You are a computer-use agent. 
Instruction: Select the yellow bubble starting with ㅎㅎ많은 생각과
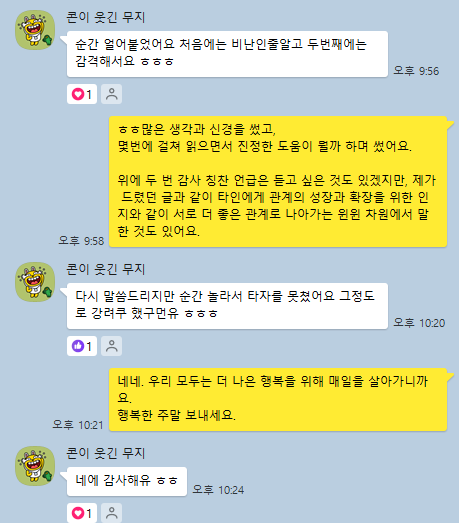coord(278,182)
